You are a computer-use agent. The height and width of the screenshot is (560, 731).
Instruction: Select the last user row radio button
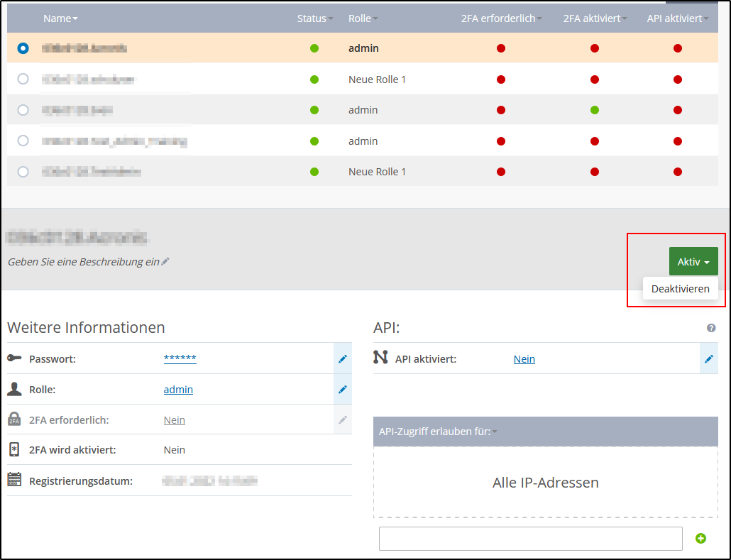coord(23,172)
